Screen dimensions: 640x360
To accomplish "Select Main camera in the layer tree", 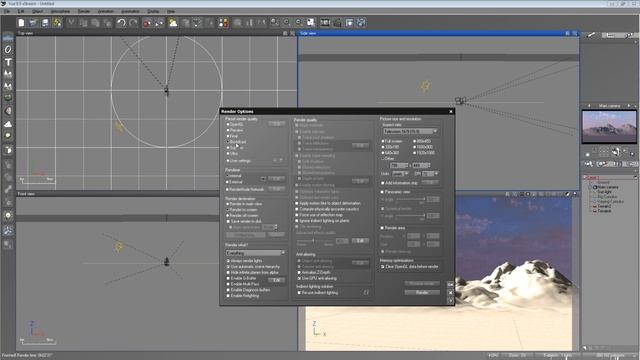I will (608, 187).
